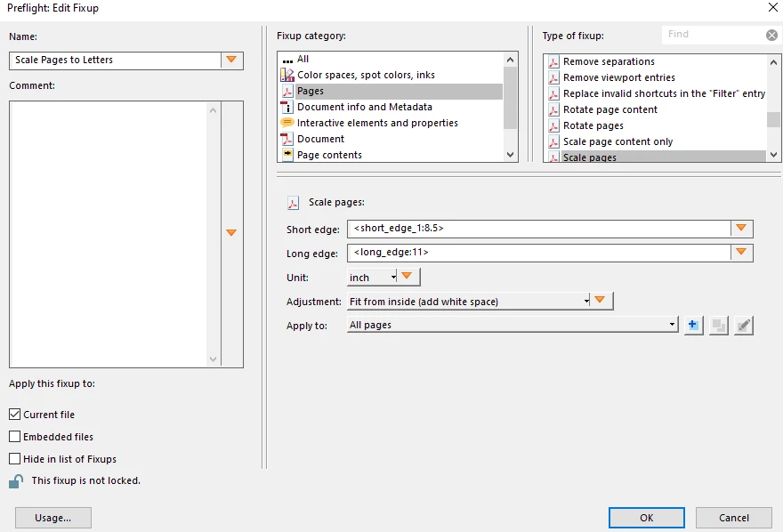Toggle the Current file checkbox
The width and height of the screenshot is (783, 532).
(x=15, y=415)
